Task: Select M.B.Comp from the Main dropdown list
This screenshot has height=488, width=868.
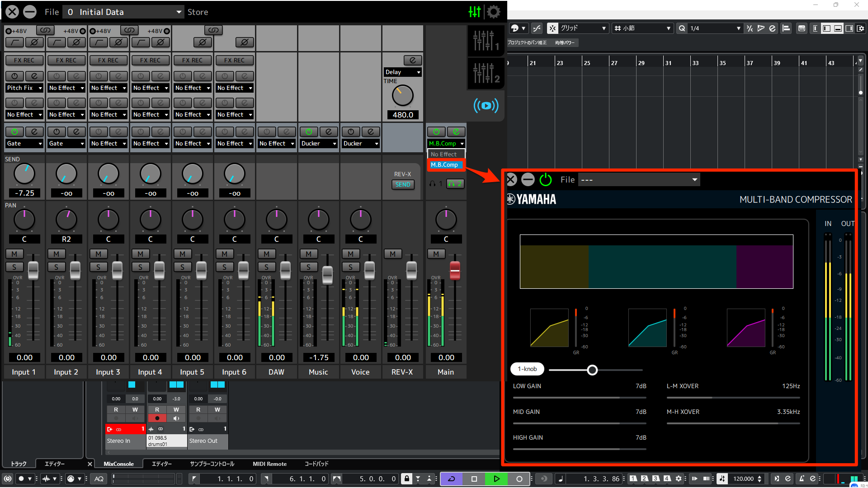Action: point(446,165)
